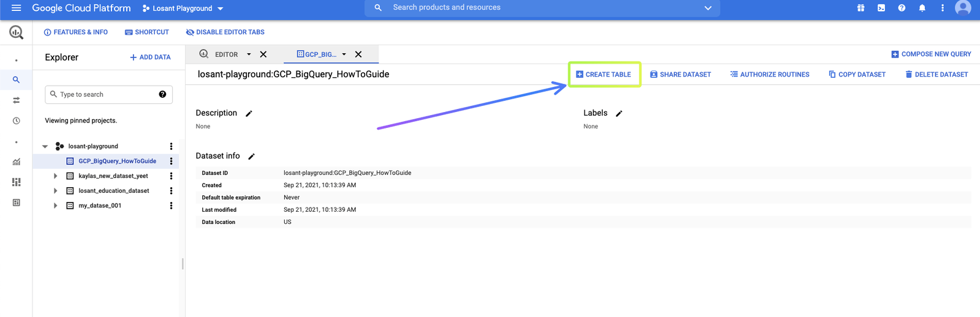Close the EDITOR tab
980x317 pixels.
tap(263, 54)
